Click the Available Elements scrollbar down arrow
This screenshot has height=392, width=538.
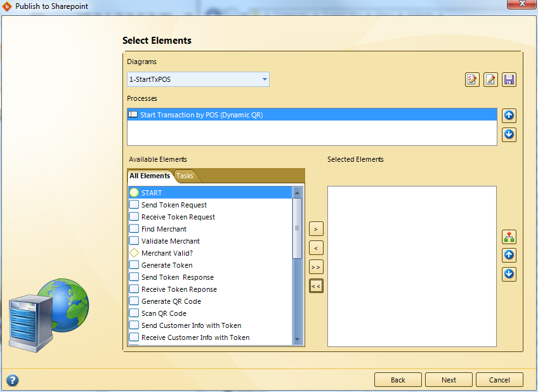coord(297,341)
